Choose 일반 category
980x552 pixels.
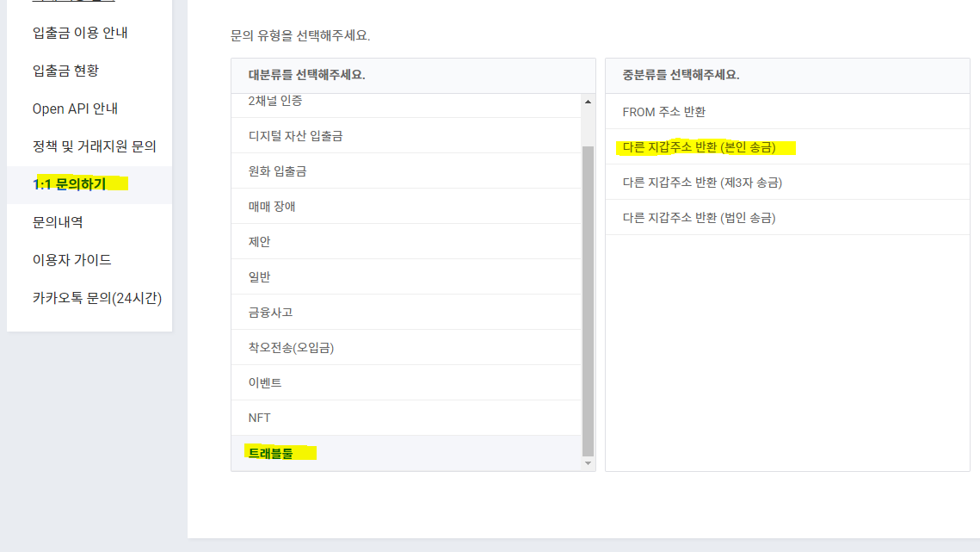[406, 276]
